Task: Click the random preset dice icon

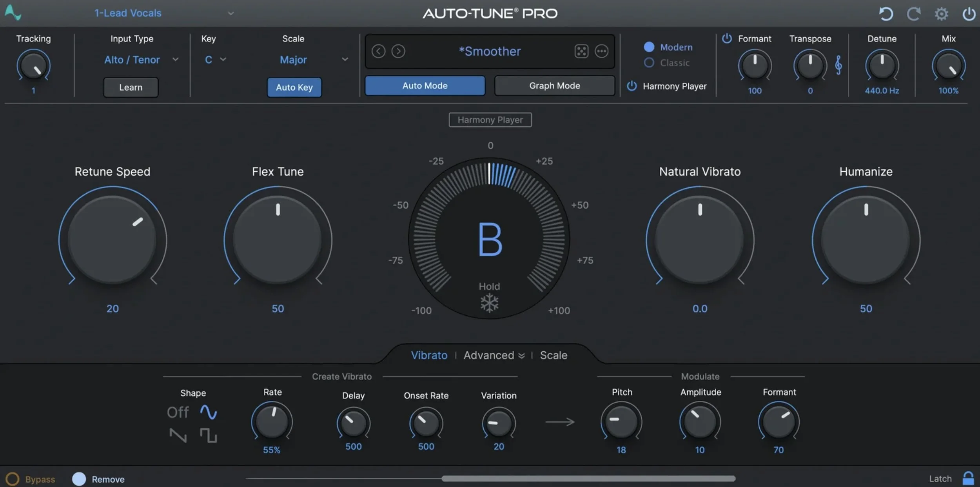Action: pos(581,51)
